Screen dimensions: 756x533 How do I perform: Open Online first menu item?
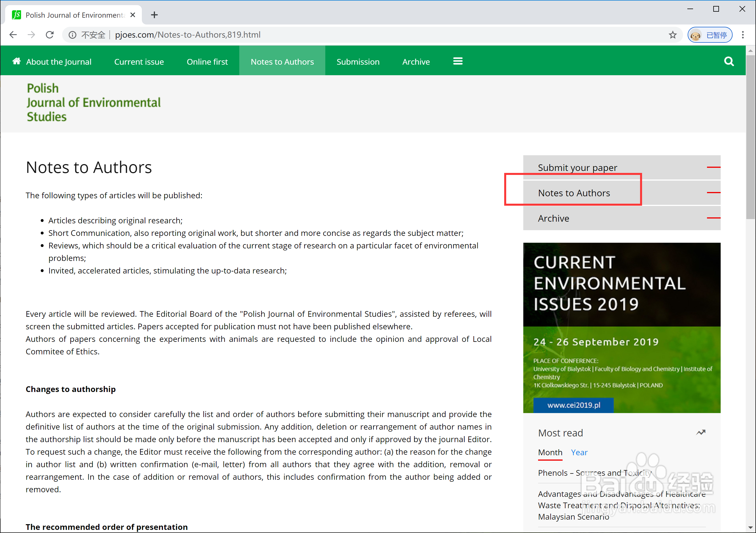pos(207,62)
